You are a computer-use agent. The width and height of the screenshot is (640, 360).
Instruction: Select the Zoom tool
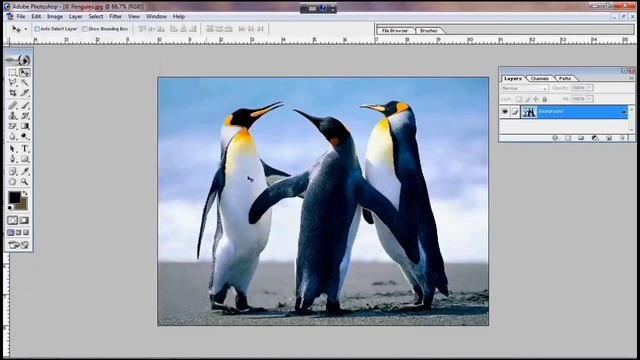25,182
